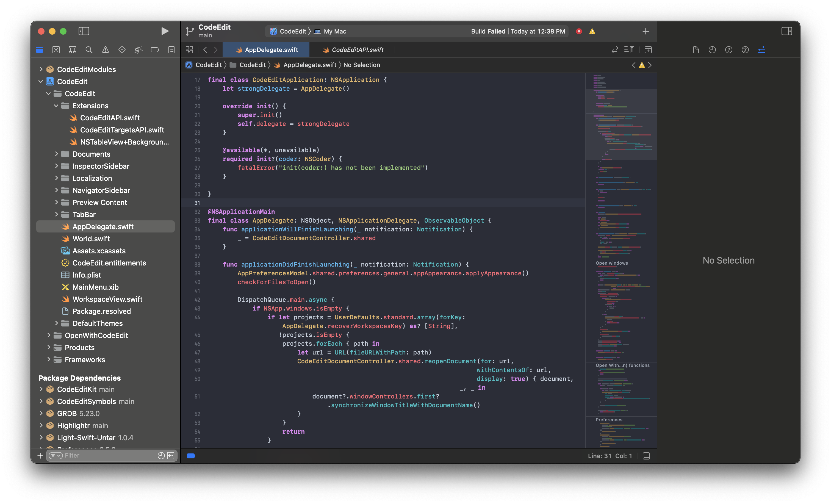Viewport: 831px width, 504px height.
Task: Jump to previous issue in jump bar
Action: pos(634,65)
